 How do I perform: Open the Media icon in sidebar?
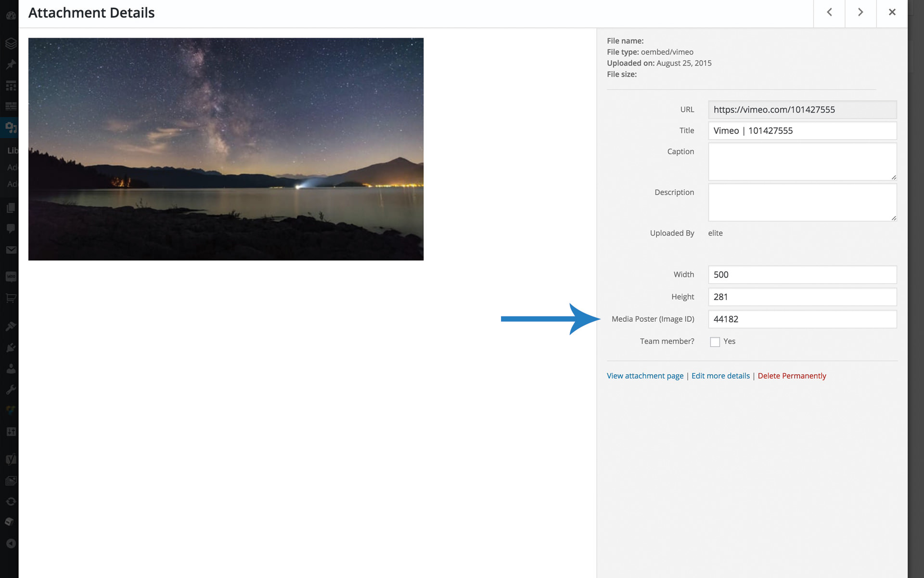[11, 127]
